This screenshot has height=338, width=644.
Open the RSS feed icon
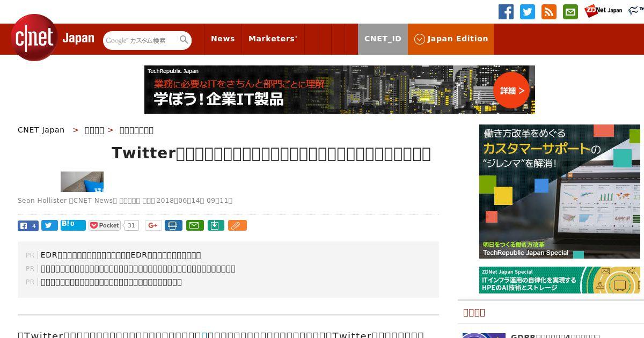[x=549, y=12]
